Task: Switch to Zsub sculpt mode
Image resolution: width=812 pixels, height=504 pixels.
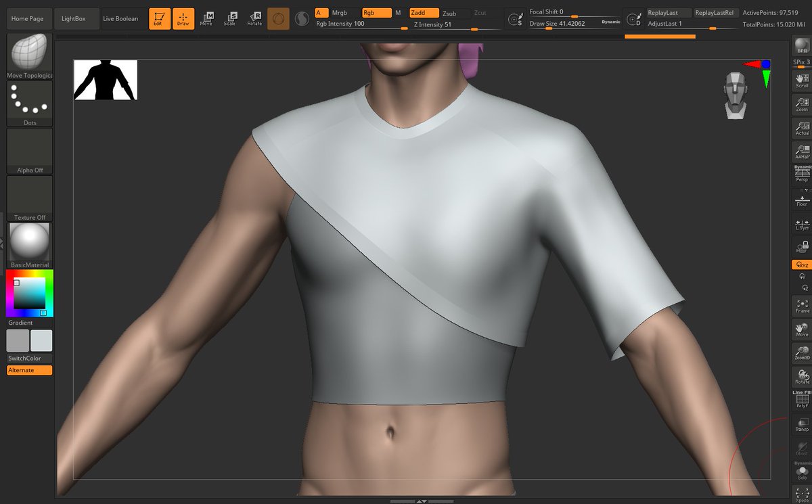Action: tap(455, 13)
